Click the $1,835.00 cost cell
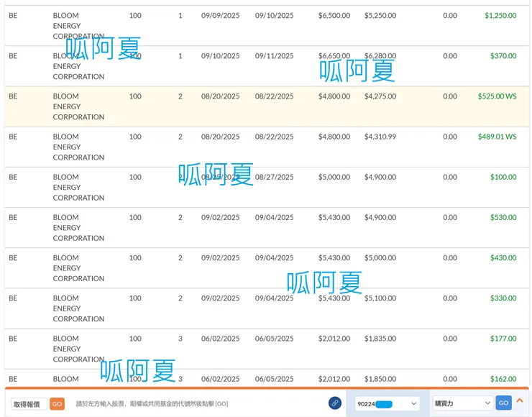The height and width of the screenshot is (417, 532). pyautogui.click(x=380, y=339)
